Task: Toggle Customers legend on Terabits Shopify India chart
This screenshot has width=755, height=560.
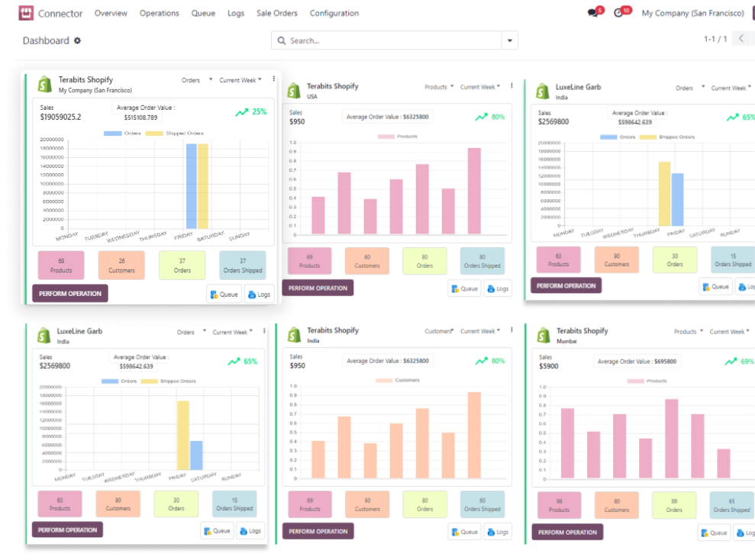Action: [x=397, y=381]
